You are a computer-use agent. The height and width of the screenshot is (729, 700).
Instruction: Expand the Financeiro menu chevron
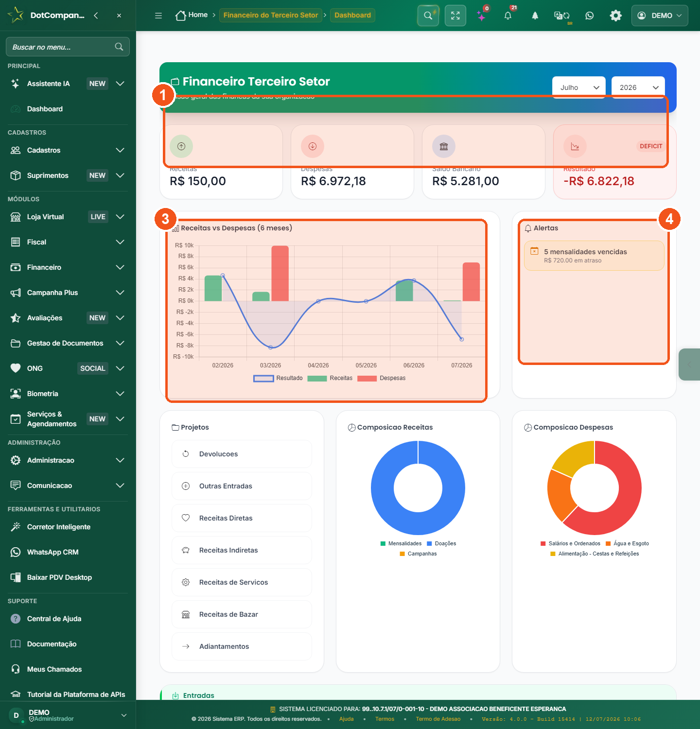(x=120, y=267)
